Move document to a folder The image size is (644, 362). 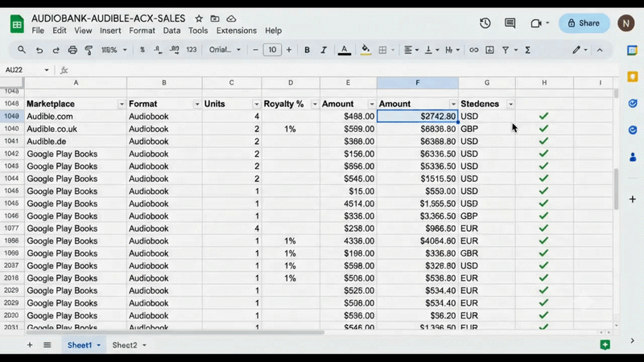(x=215, y=19)
